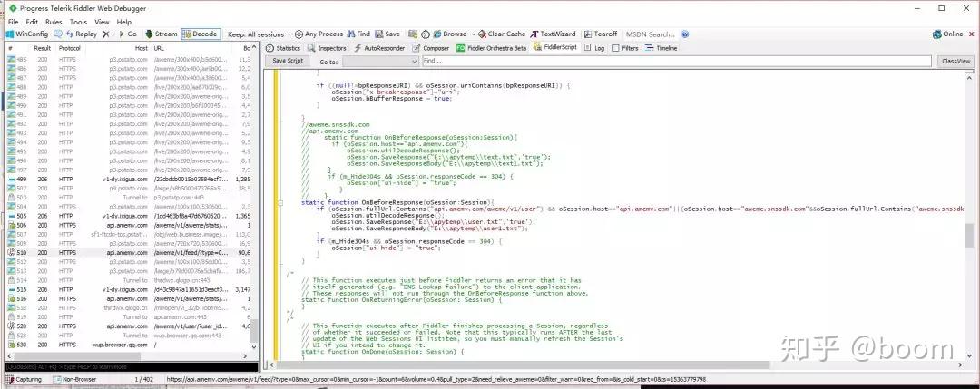Image resolution: width=980 pixels, height=389 pixels.
Task: Select session 530 wup.browser.qq.com
Action: coord(128,345)
